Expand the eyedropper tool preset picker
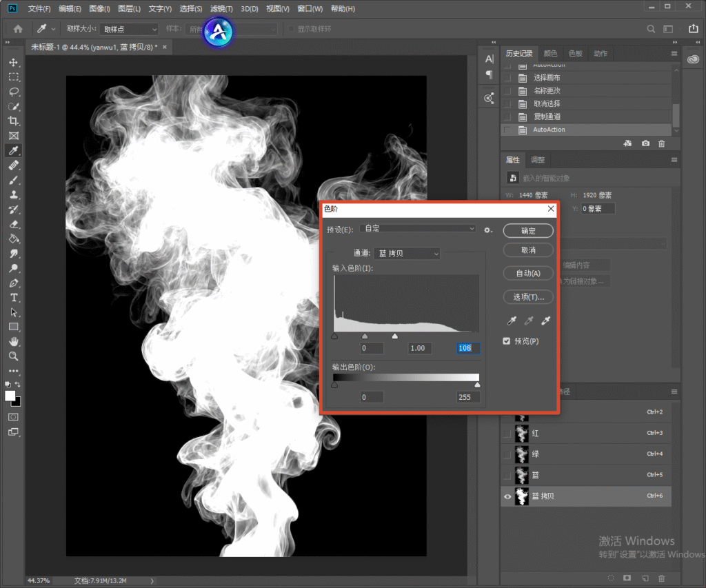The image size is (706, 588). (53, 29)
